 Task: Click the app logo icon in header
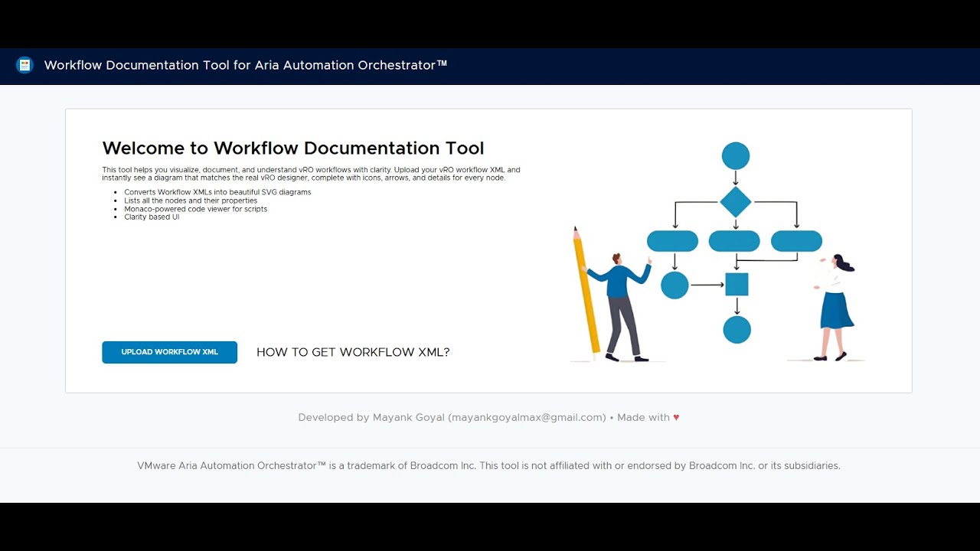pyautogui.click(x=24, y=65)
